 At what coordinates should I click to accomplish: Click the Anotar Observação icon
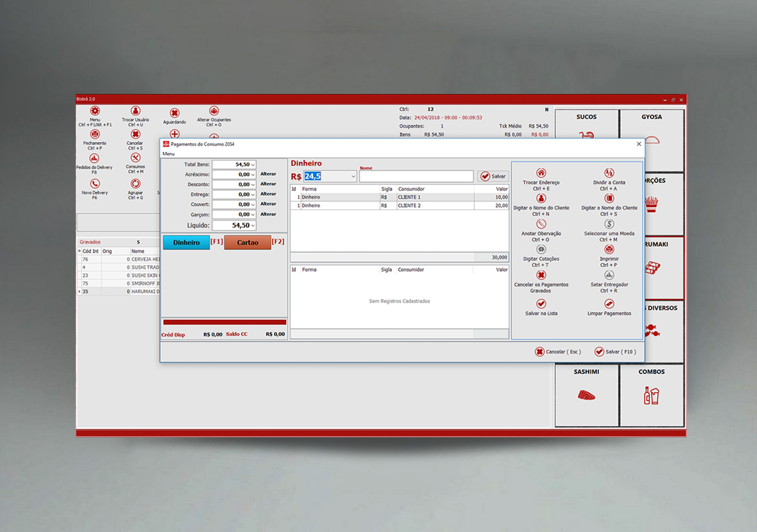[x=541, y=224]
